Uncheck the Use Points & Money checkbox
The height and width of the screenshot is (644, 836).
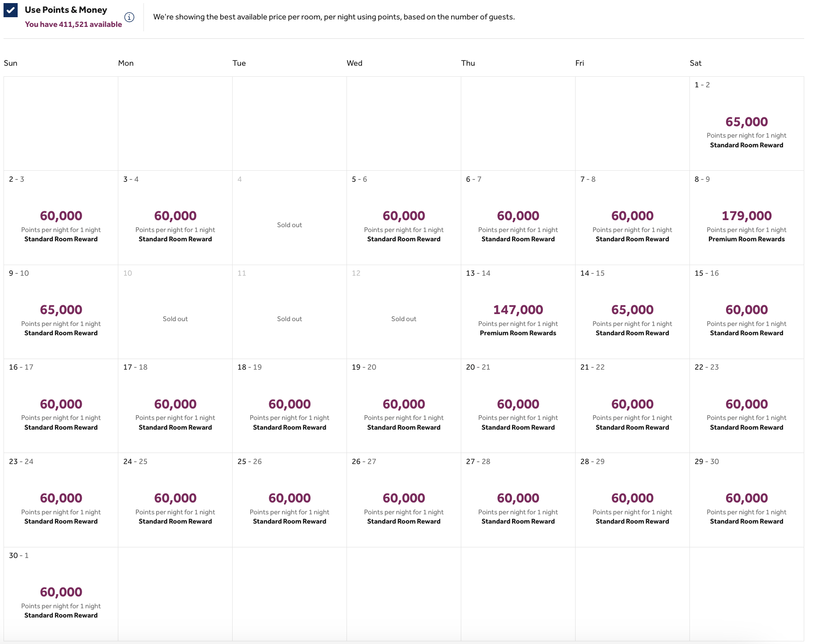coord(10,10)
